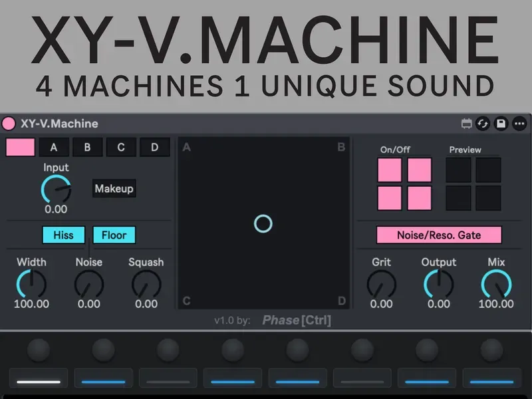
Task: Click the second blue-lit controller button
Action: [x=232, y=378]
